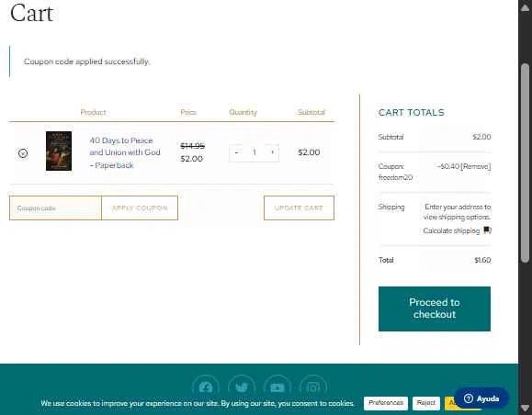Screen dimensions: 532x415
Task: Click the Cart page heading
Action: click(32, 14)
